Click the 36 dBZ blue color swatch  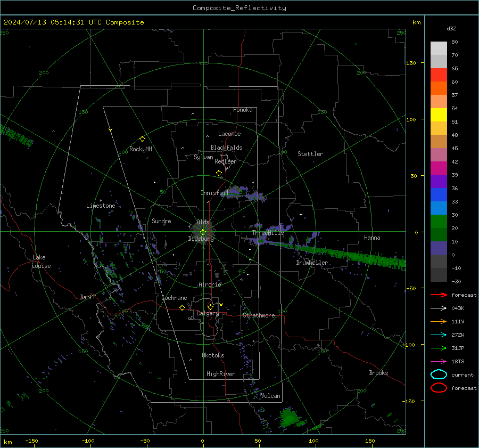(439, 194)
